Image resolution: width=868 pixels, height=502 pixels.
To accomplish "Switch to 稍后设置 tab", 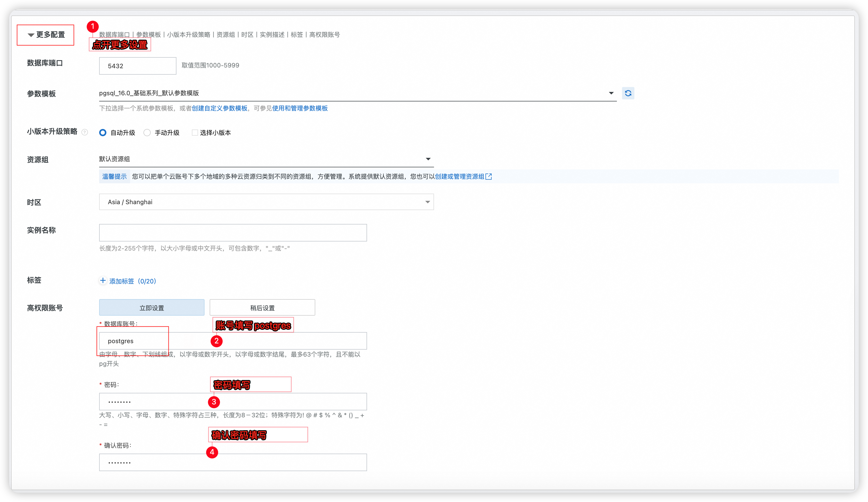I will coord(262,307).
